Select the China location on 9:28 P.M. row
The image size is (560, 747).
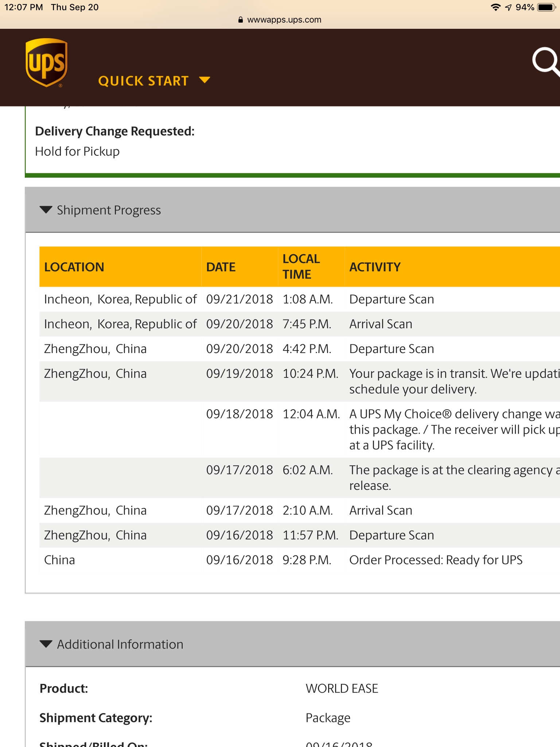pyautogui.click(x=59, y=560)
